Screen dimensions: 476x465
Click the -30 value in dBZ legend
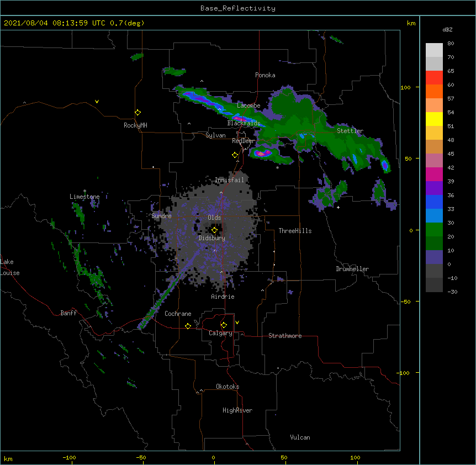(452, 292)
